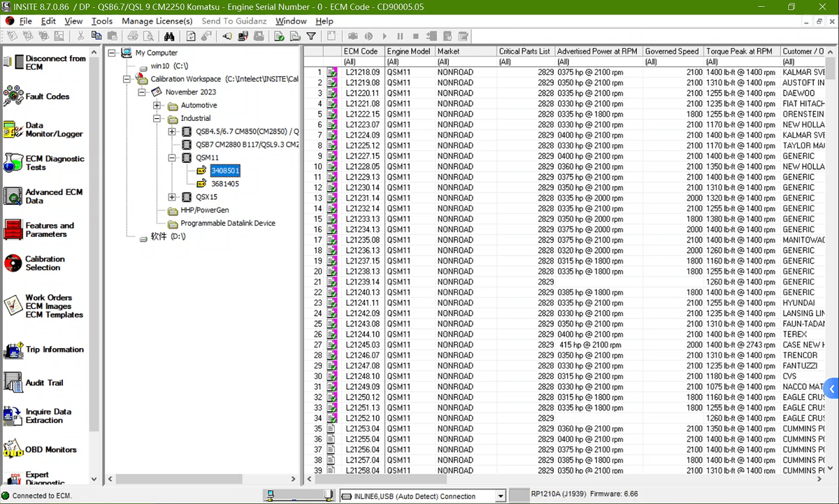Expand the Automotive folder in tree
839x504 pixels.
(158, 106)
